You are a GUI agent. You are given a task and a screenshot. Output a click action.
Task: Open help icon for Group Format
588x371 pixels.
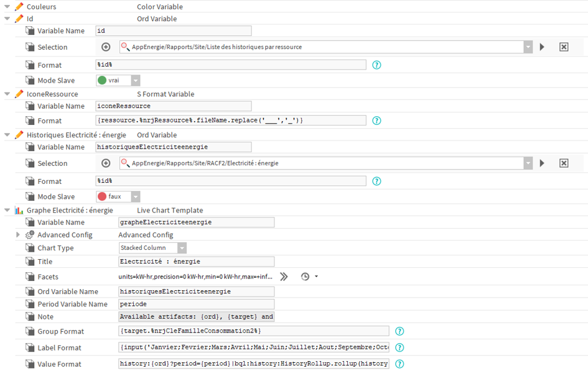[399, 331]
